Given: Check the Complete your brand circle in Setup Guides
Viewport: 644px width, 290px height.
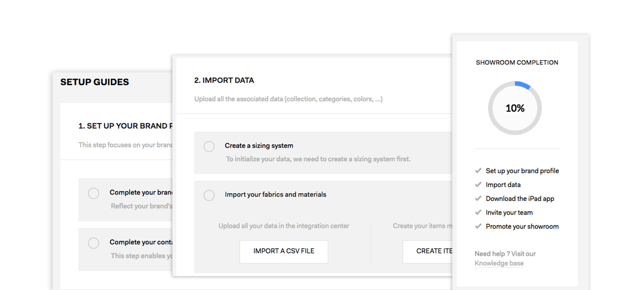Looking at the screenshot, I should click(93, 193).
